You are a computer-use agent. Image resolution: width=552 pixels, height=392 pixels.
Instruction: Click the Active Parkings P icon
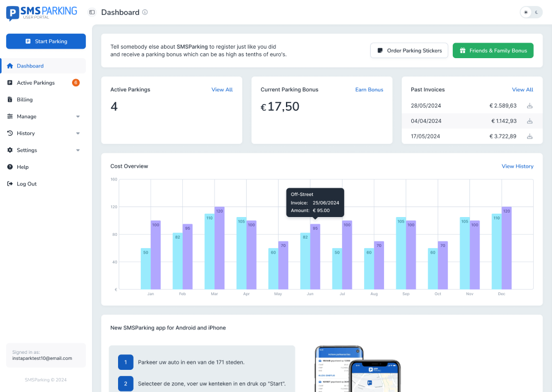coord(10,82)
